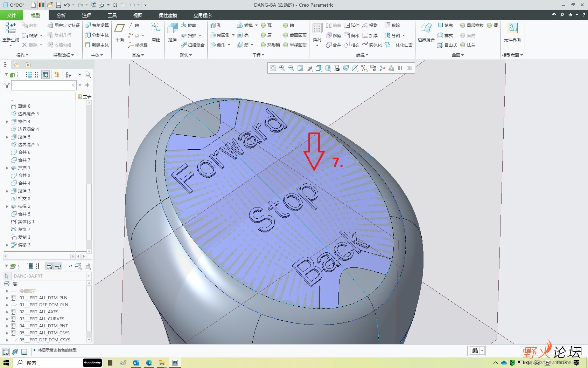Open the Boundary Blend (边界混合) tool
This screenshot has height=368, width=588.
[x=426, y=32]
